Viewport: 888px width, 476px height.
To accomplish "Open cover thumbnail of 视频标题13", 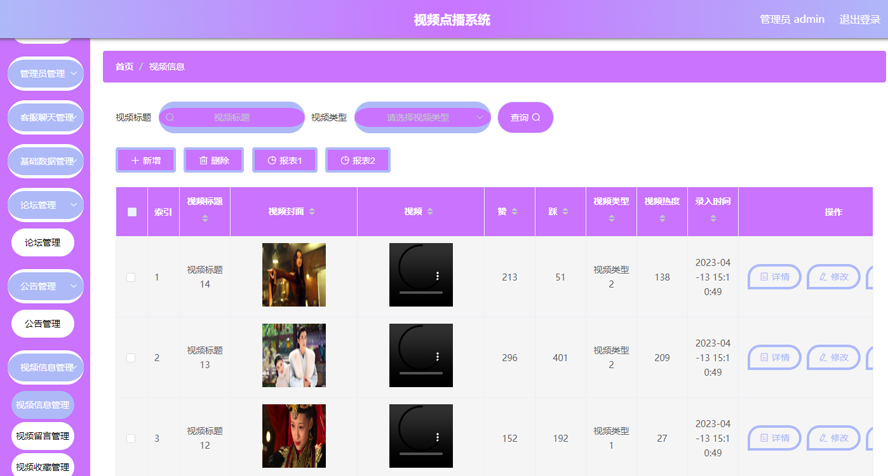I will (294, 355).
